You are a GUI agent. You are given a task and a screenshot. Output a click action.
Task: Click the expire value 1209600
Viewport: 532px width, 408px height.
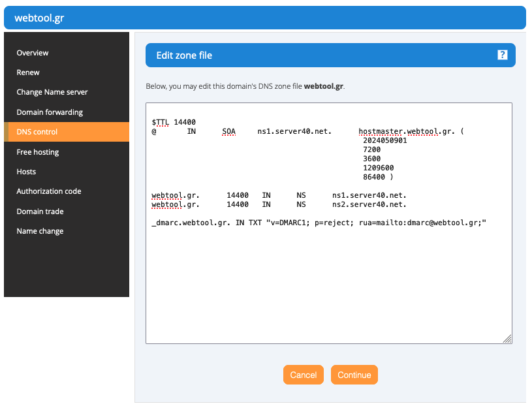pyautogui.click(x=379, y=168)
